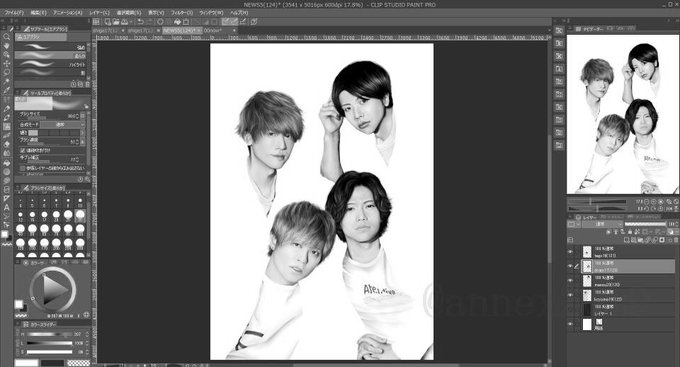Open the layer blending mode 通常 dropdown
Image resolution: width=680 pixels, height=367 pixels.
(x=602, y=224)
